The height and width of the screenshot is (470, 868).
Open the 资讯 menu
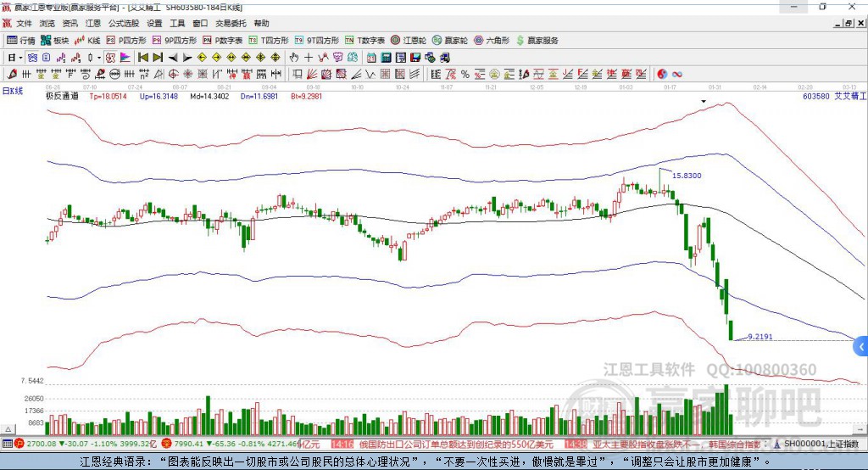(x=70, y=23)
